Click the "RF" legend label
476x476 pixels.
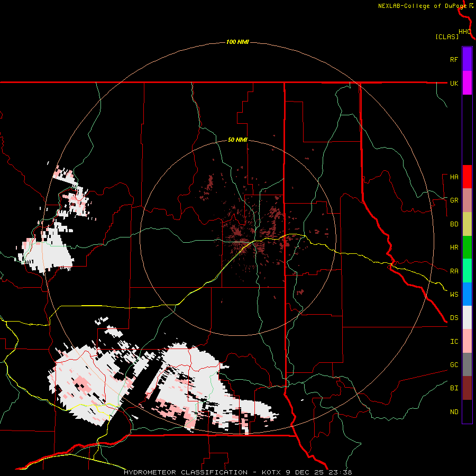tap(454, 59)
